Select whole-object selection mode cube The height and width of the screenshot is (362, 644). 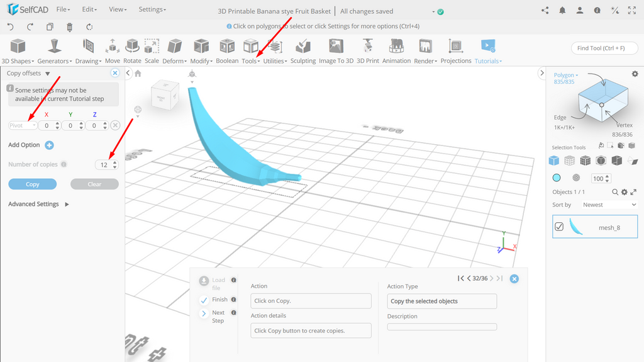point(553,161)
